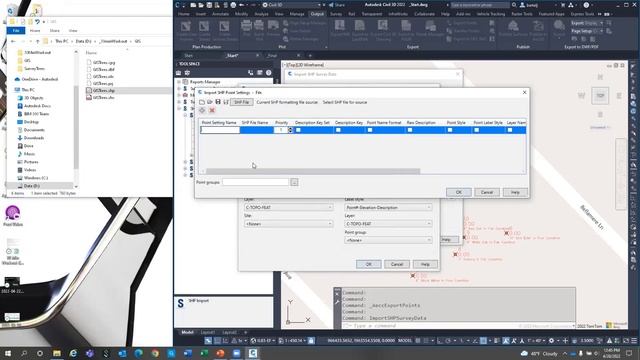Click the weather cloud icon in system tray

click(x=524, y=353)
